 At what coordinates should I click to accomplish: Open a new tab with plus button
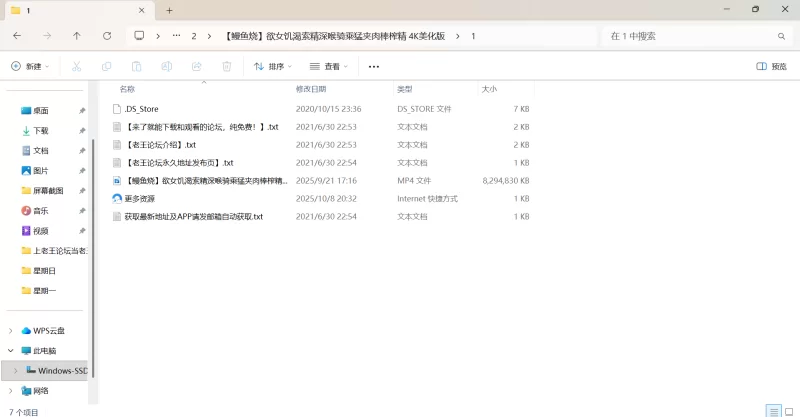pos(169,10)
